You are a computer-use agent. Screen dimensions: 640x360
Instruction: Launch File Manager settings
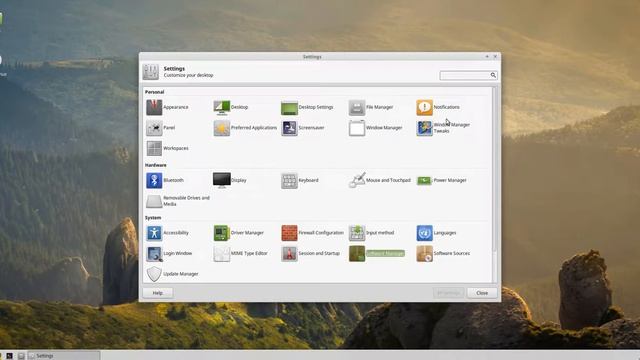click(x=371, y=107)
